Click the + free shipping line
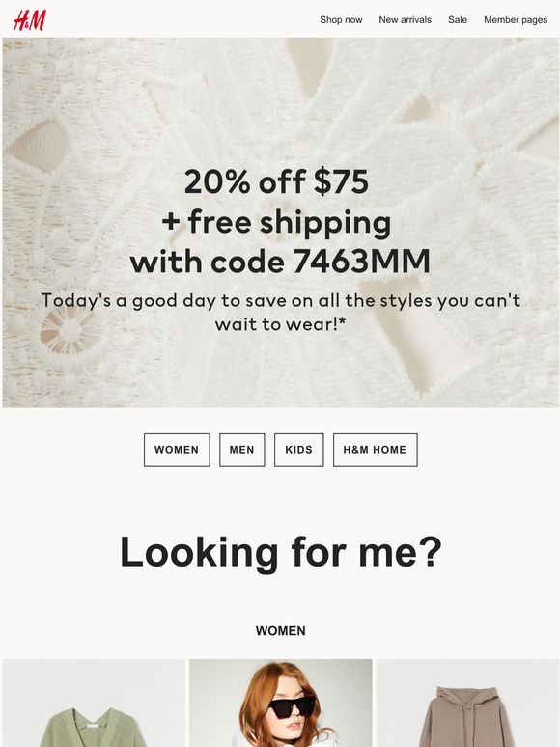 click(276, 223)
